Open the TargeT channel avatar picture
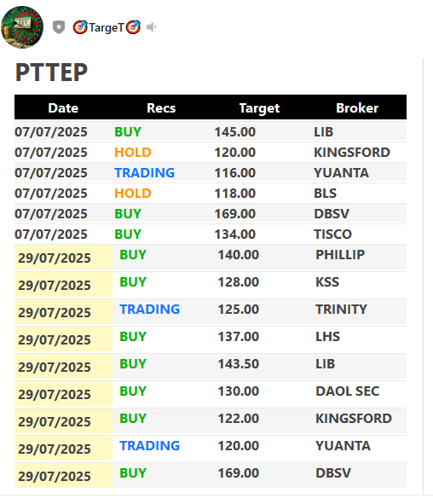Screen dimensions: 433x504 coord(22,27)
